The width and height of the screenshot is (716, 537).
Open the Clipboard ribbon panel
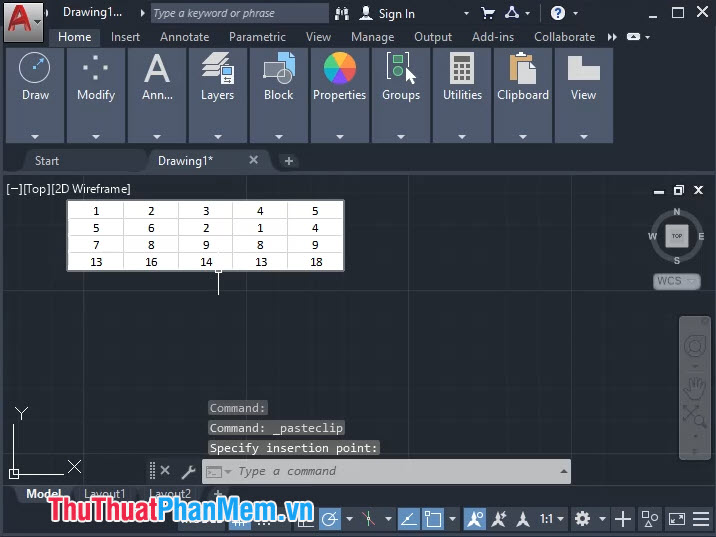(x=523, y=95)
